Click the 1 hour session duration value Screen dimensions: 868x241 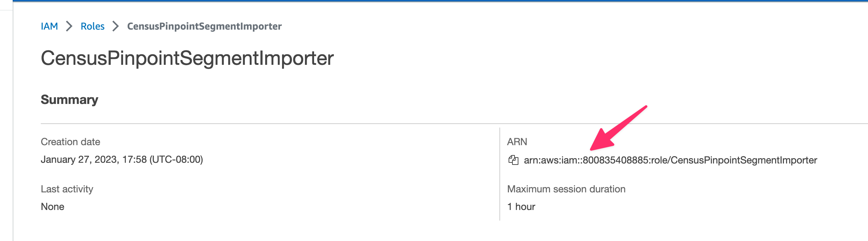click(x=521, y=206)
